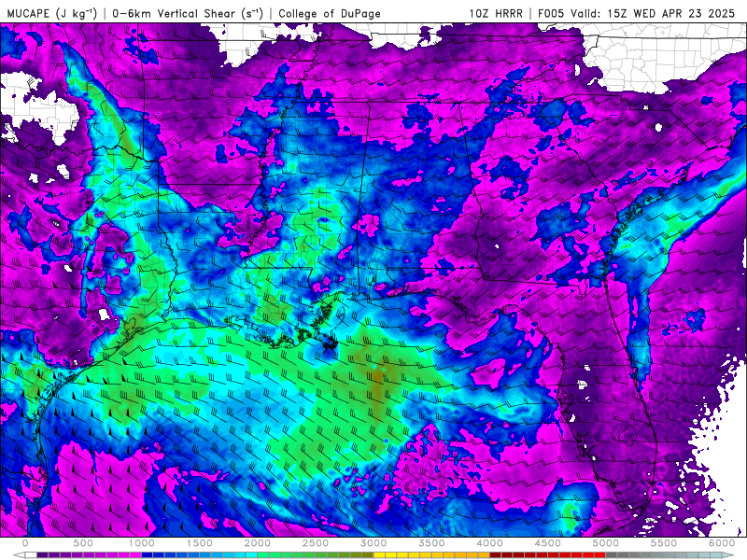This screenshot has width=747, height=560.
Task: Select the first bright yellow swatch below 3000
Action: pos(379,554)
